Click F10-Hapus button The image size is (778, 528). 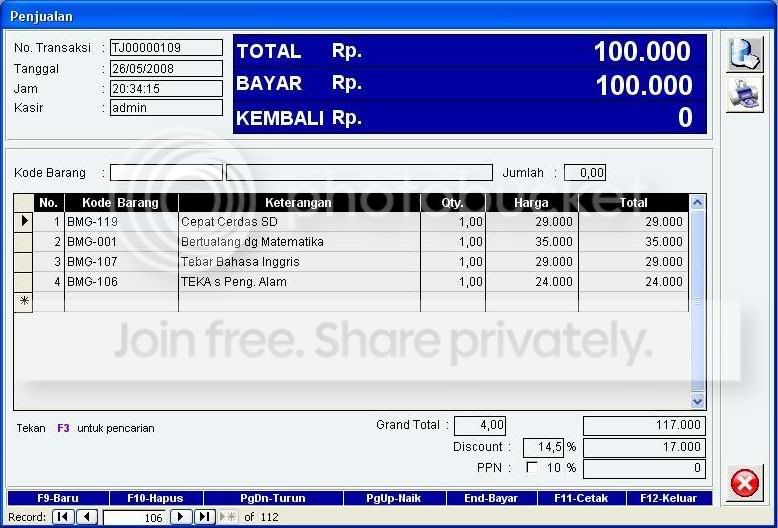click(x=156, y=498)
